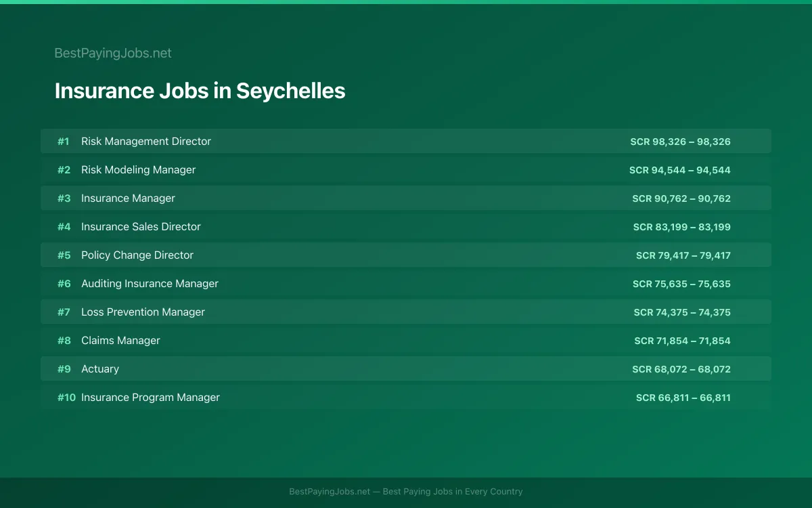Select the Insurance Sales Director job title
This screenshot has width=812, height=508.
[141, 227]
